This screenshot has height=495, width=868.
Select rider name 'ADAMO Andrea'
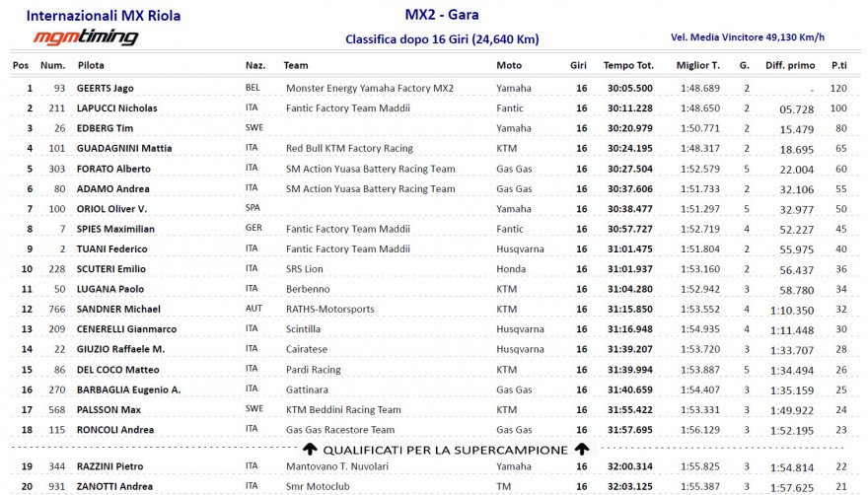click(112, 188)
